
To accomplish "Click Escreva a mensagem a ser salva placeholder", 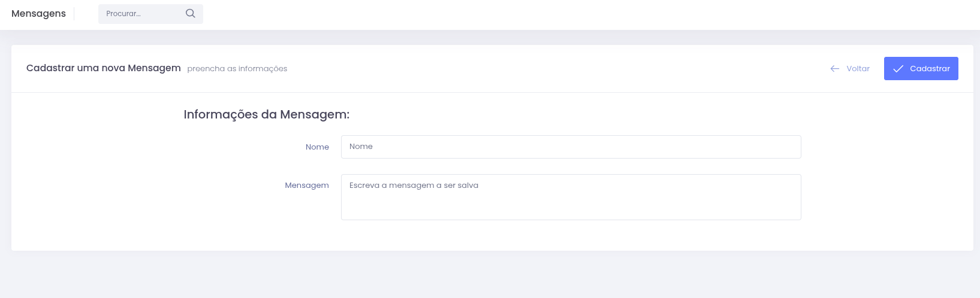I will tap(414, 186).
